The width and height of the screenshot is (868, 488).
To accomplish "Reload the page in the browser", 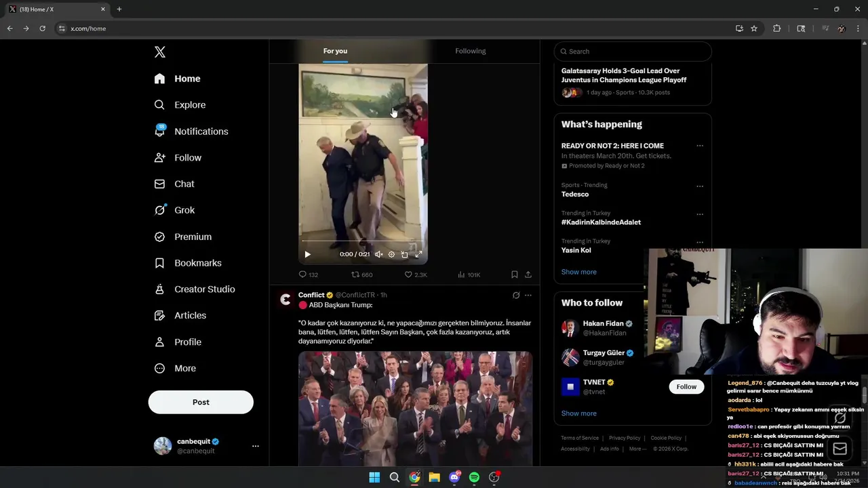I will tap(42, 28).
